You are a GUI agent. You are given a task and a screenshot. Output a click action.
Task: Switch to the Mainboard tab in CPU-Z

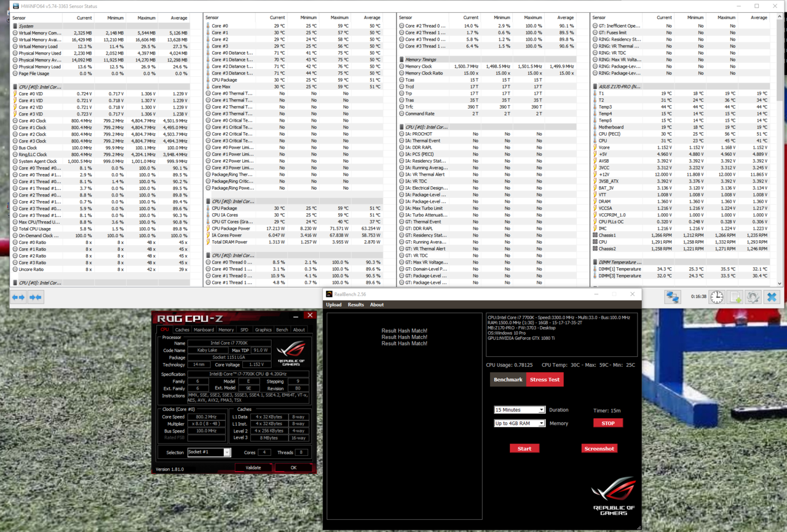[204, 330]
